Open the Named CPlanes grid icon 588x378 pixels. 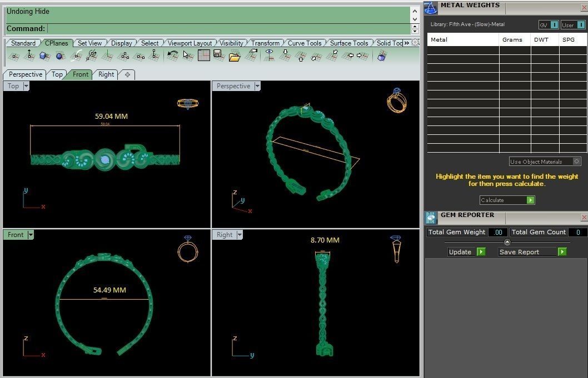[203, 56]
